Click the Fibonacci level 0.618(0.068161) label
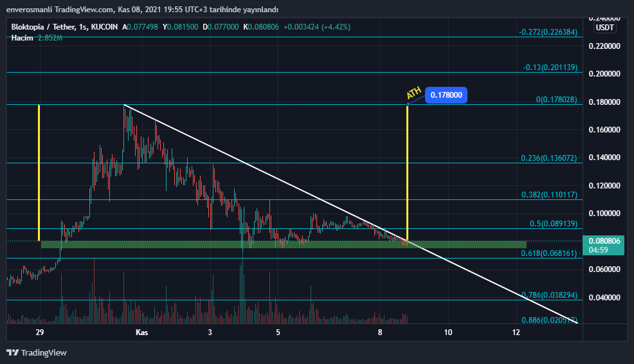Screen dimensions: 634x364 [549, 253]
